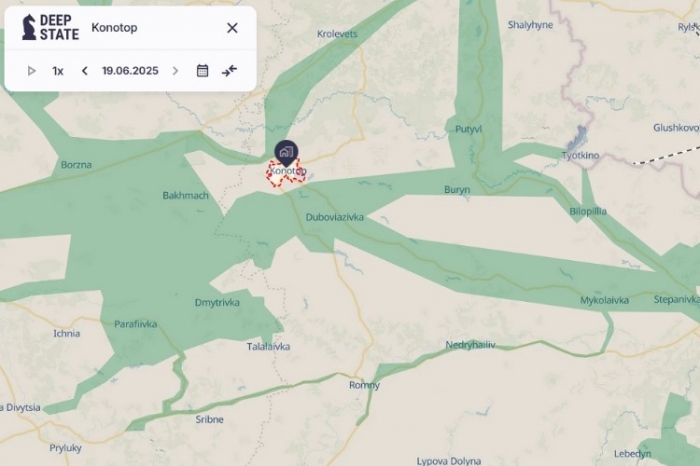Start the timeline playback
This screenshot has height=466, width=700.
pos(31,71)
